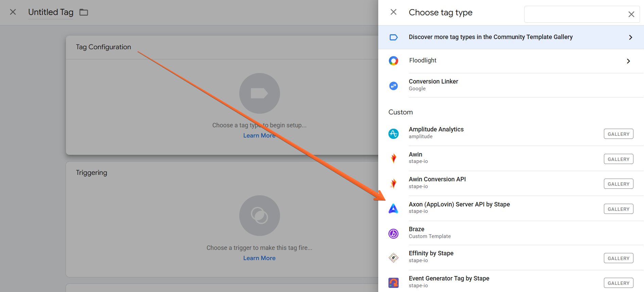Click the Choose tag type title

tap(440, 13)
